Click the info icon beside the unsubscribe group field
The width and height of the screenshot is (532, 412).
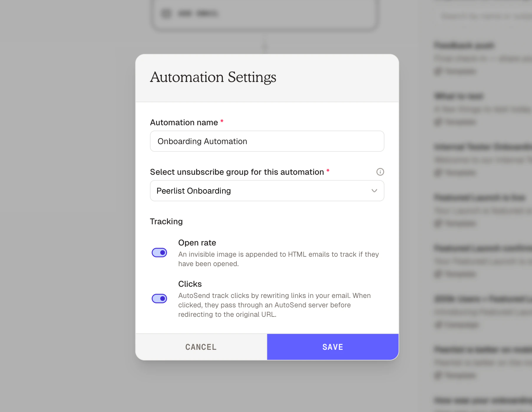coord(380,172)
